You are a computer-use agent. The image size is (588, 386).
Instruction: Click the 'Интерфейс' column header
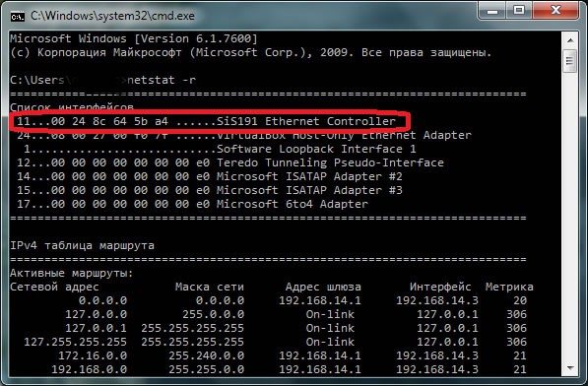click(440, 288)
